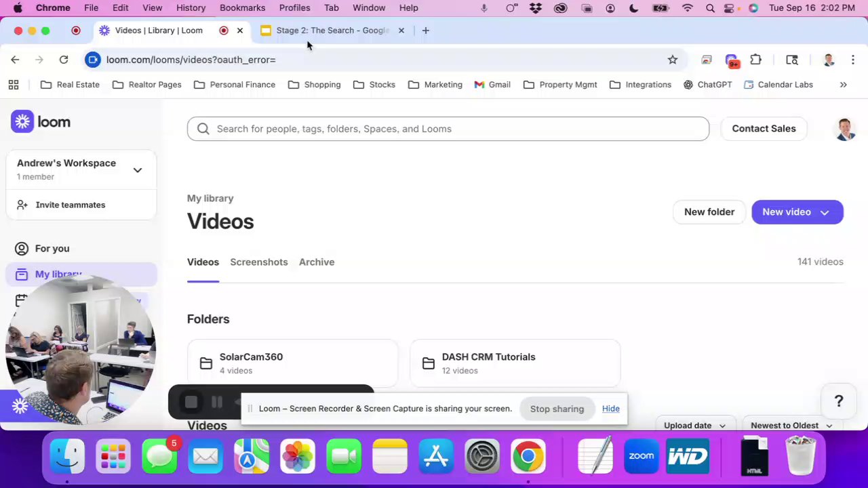Open the Calendar Labs bookmark
This screenshot has width=868, height=488.
(778, 85)
